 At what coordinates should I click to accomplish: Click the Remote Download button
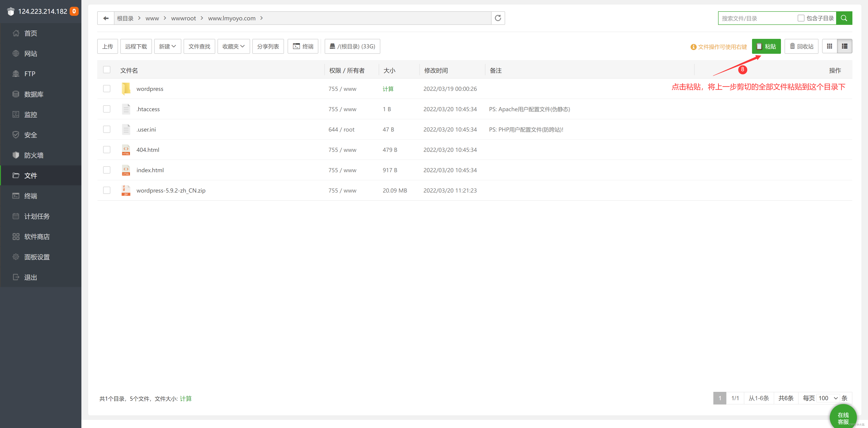point(136,46)
